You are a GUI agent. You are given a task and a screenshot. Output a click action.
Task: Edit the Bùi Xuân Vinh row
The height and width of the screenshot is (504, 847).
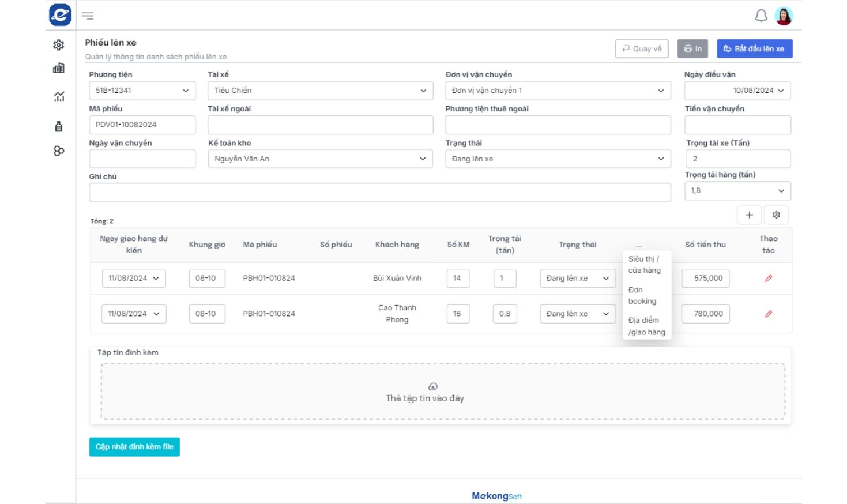(768, 279)
